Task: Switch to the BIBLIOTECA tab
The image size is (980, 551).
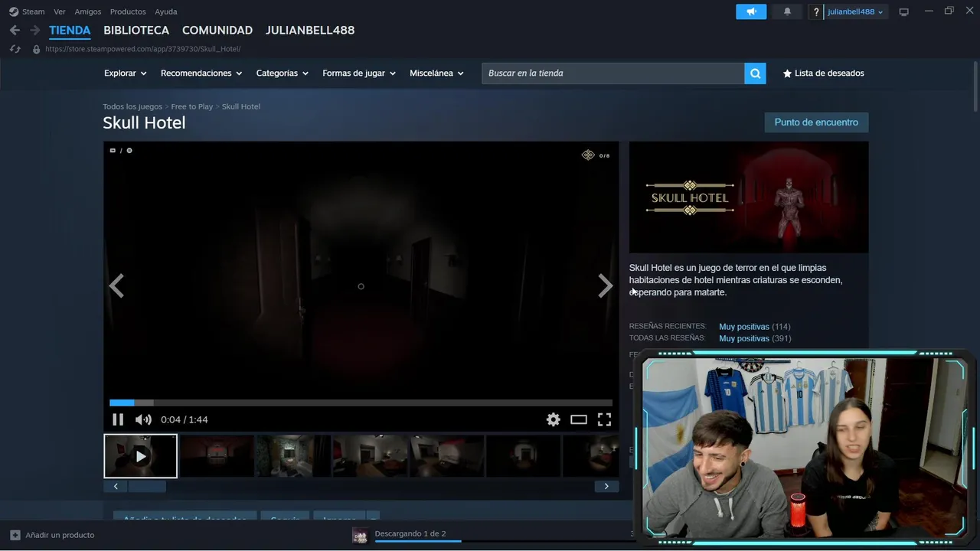Action: pos(136,31)
